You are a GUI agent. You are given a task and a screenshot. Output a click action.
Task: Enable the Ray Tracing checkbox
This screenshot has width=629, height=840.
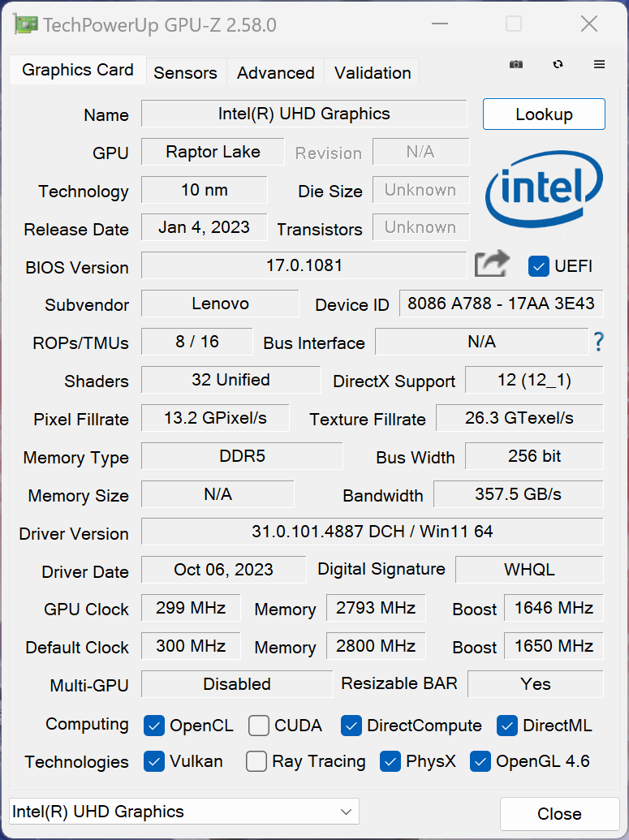[x=256, y=761]
